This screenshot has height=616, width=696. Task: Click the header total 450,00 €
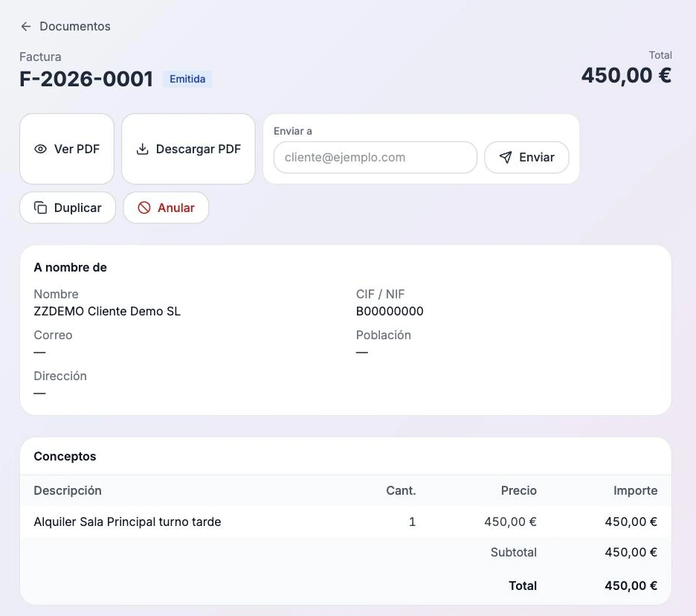tap(626, 75)
